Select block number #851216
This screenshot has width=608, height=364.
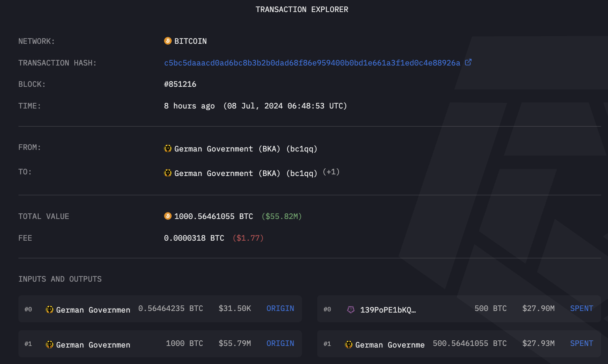pyautogui.click(x=180, y=84)
